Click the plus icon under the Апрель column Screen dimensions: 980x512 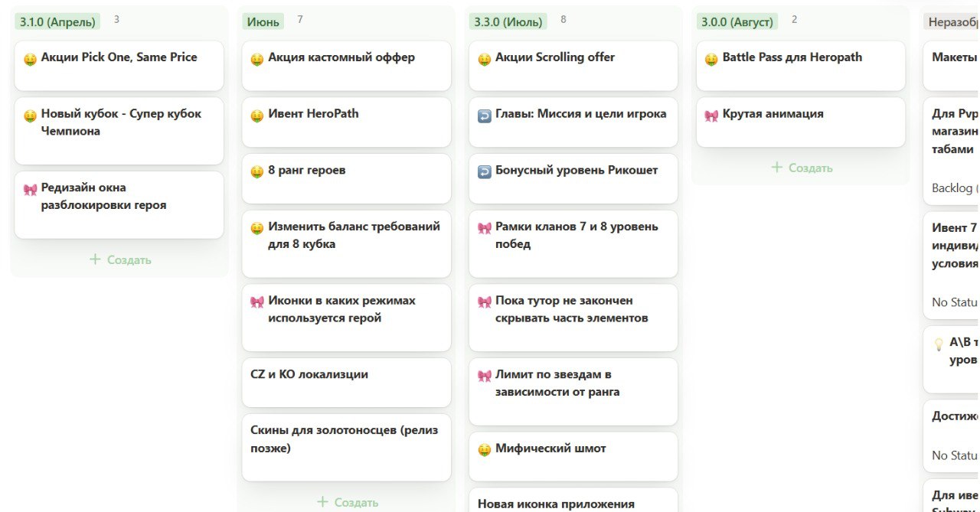coord(95,259)
